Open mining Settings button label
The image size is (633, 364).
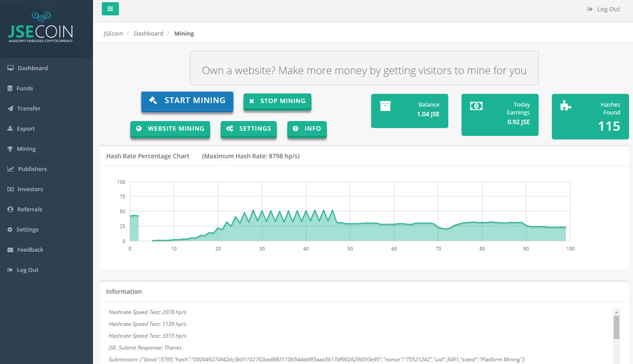(x=255, y=128)
